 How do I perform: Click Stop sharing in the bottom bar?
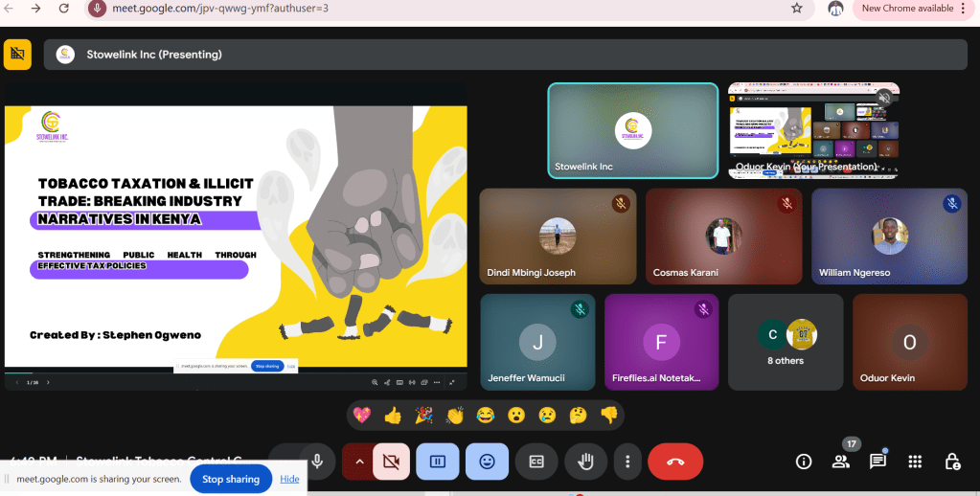click(231, 479)
